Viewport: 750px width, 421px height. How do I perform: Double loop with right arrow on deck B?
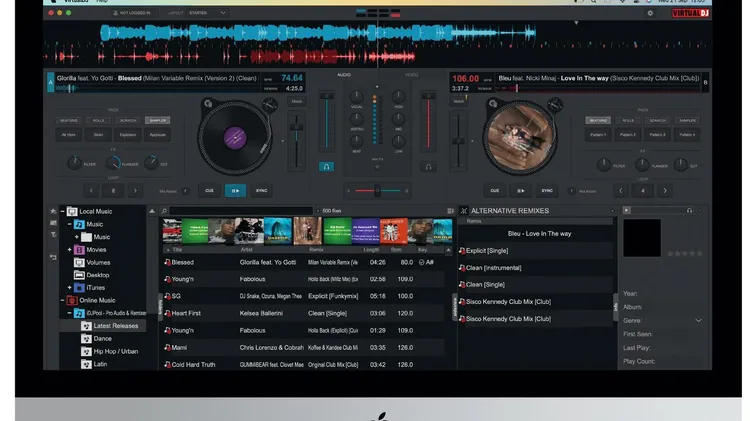pyautogui.click(x=665, y=190)
